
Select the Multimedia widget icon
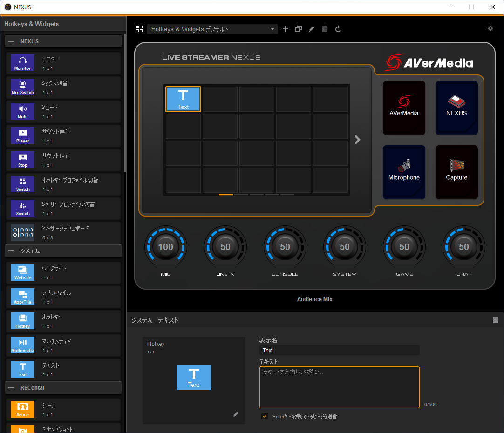[x=22, y=345]
